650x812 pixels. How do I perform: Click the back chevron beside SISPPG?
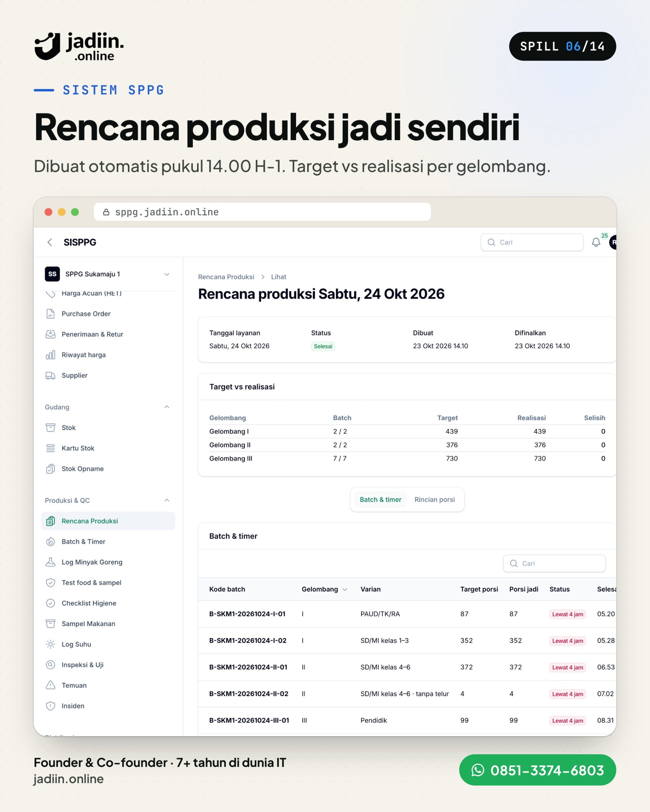[x=50, y=242]
